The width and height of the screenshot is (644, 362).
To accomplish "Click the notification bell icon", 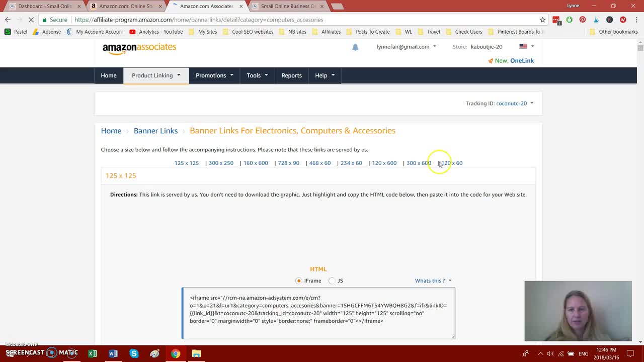I will tap(355, 47).
